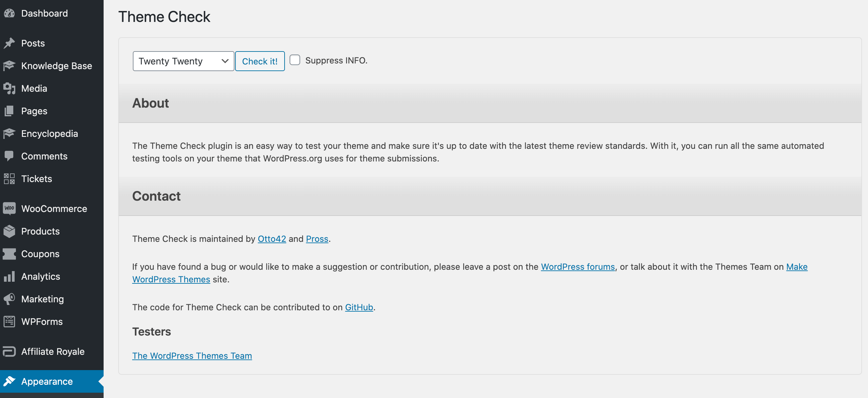Image resolution: width=868 pixels, height=398 pixels.
Task: Go to the WPForms menu item
Action: [42, 322]
